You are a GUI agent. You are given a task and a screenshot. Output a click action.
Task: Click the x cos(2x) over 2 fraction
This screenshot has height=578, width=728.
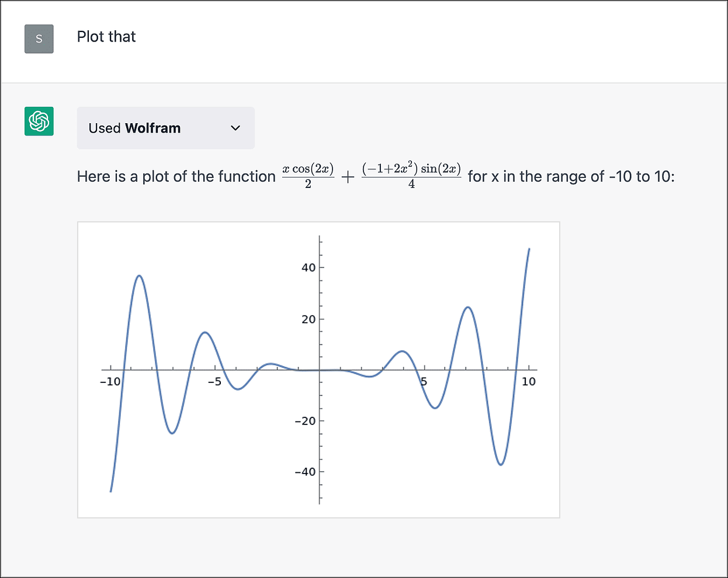[x=308, y=176]
